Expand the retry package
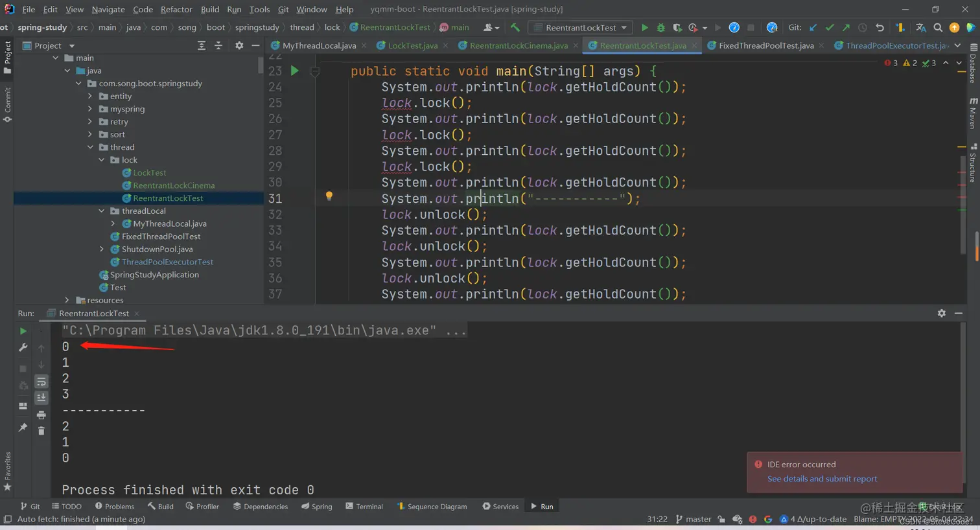980x530 pixels. [x=90, y=122]
